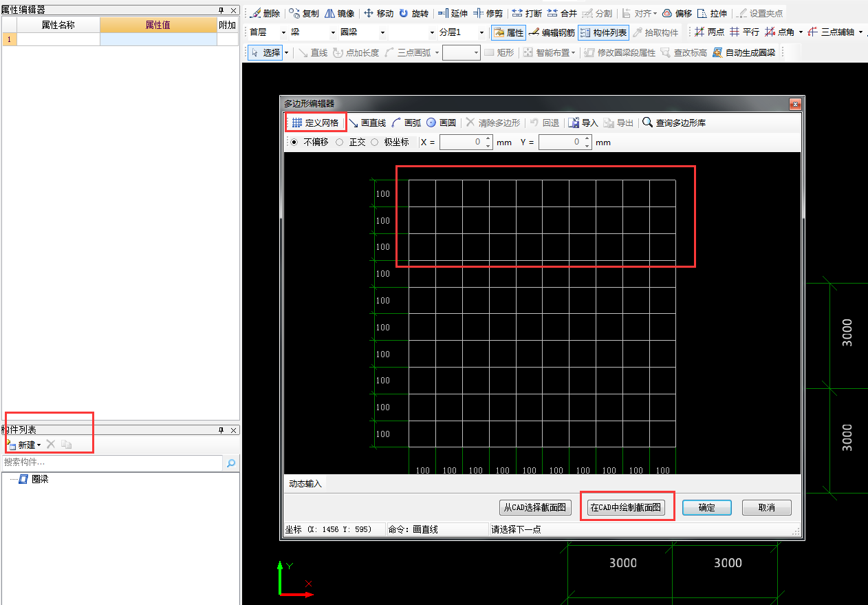Select the 偏移 (offset) tool

click(677, 13)
